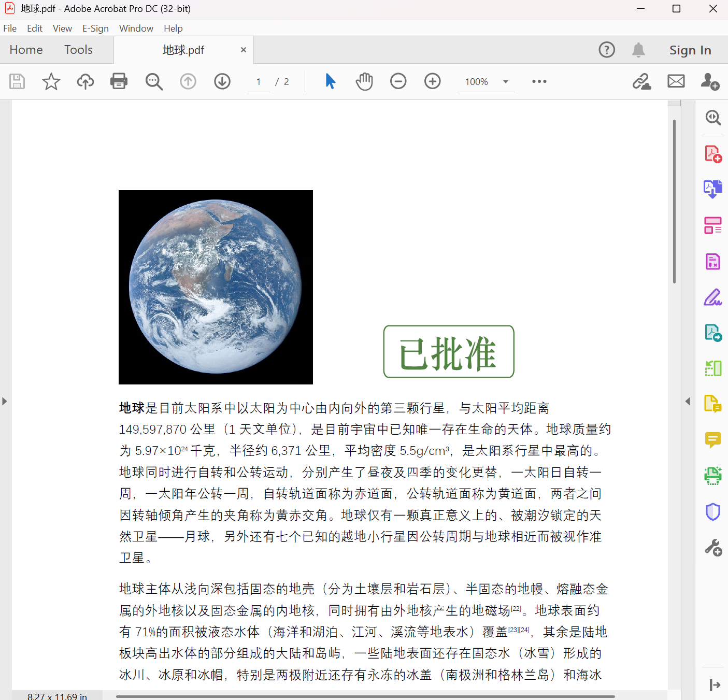Open the E-Sign menu
728x700 pixels.
(x=95, y=28)
